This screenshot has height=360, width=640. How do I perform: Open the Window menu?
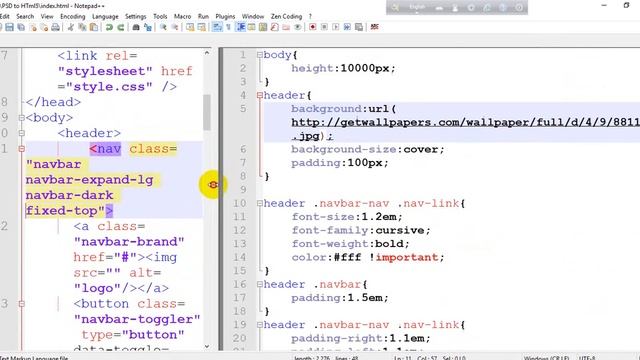coord(253,16)
